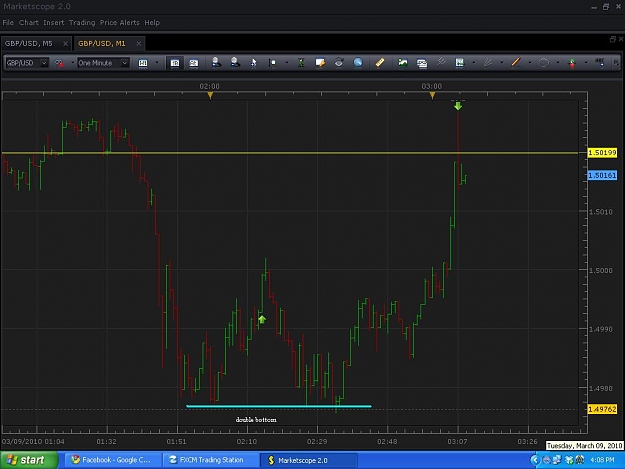Expand the shape tools dropdown arrow

tap(558, 63)
